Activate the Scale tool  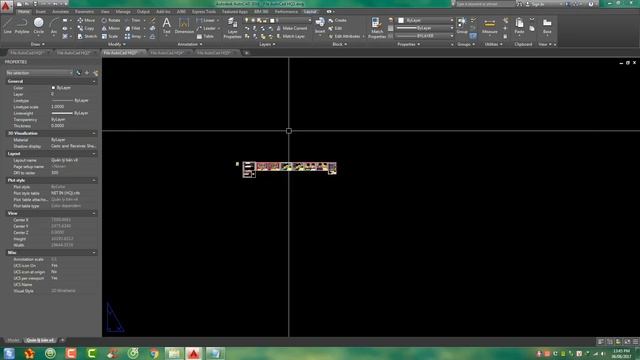pyautogui.click(x=110, y=36)
